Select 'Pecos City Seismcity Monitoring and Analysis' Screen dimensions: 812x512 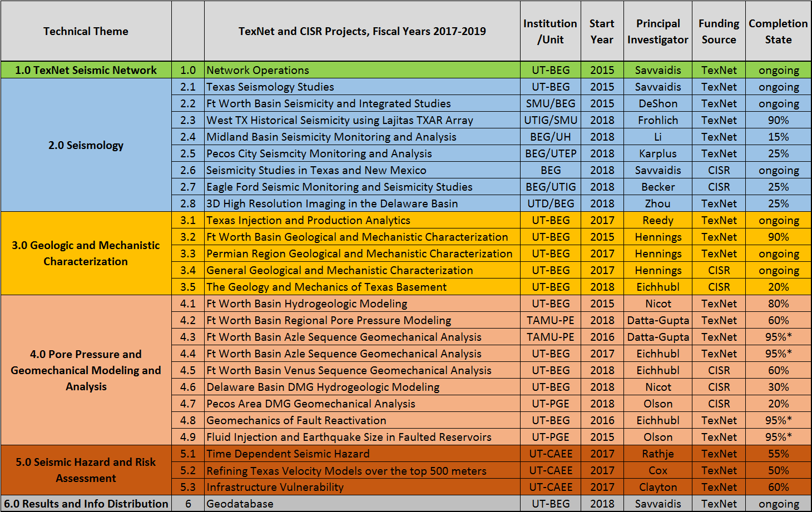coord(362,153)
